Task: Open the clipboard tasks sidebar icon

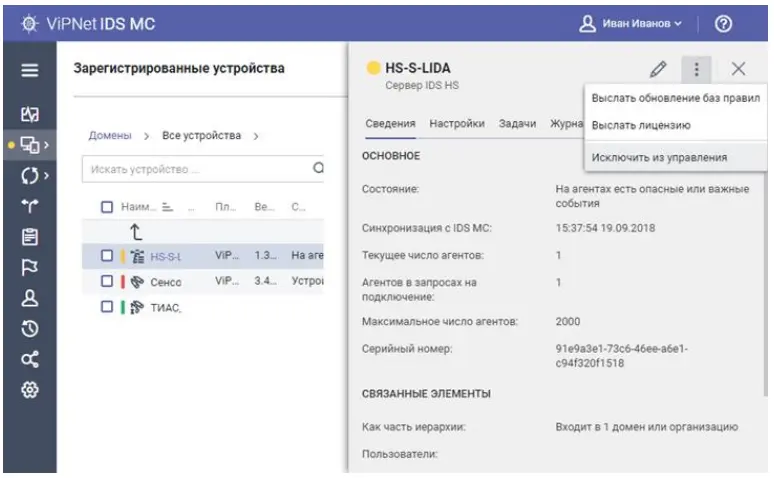Action: 30,237
